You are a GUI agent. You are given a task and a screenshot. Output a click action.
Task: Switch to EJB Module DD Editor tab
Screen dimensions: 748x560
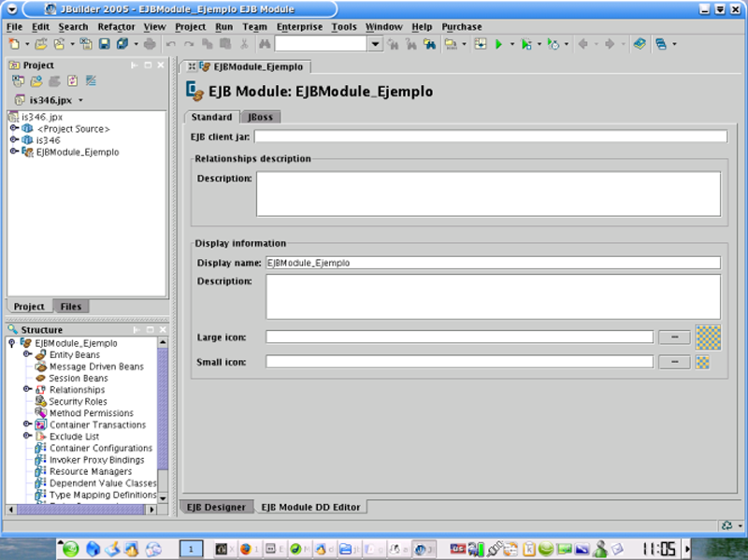pyautogui.click(x=311, y=507)
